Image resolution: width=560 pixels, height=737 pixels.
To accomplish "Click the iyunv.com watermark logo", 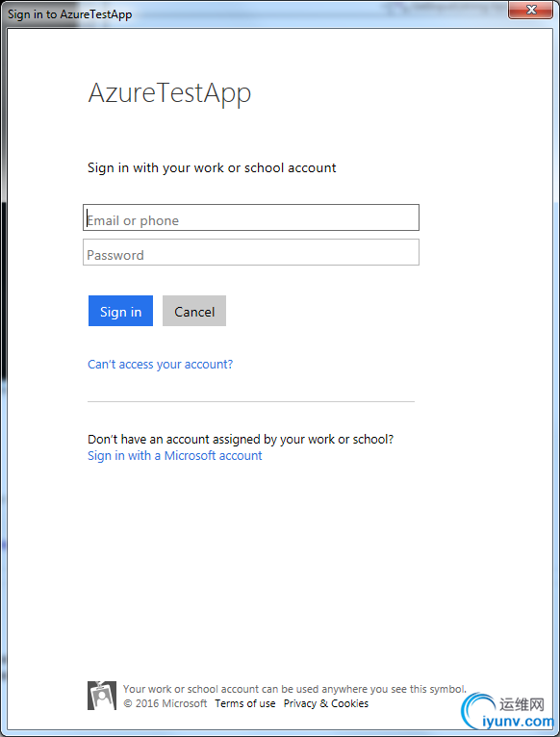I will [519, 722].
